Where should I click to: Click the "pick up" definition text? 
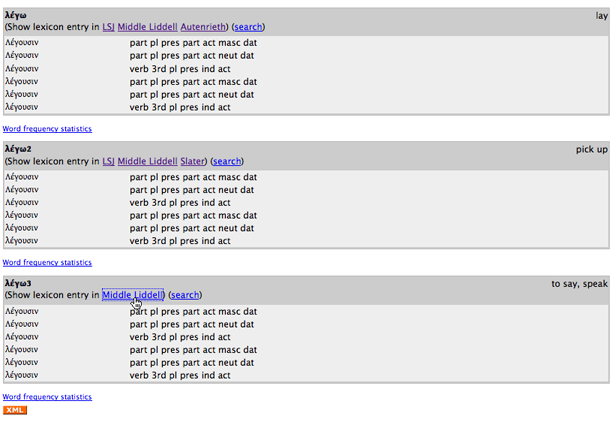coord(591,150)
